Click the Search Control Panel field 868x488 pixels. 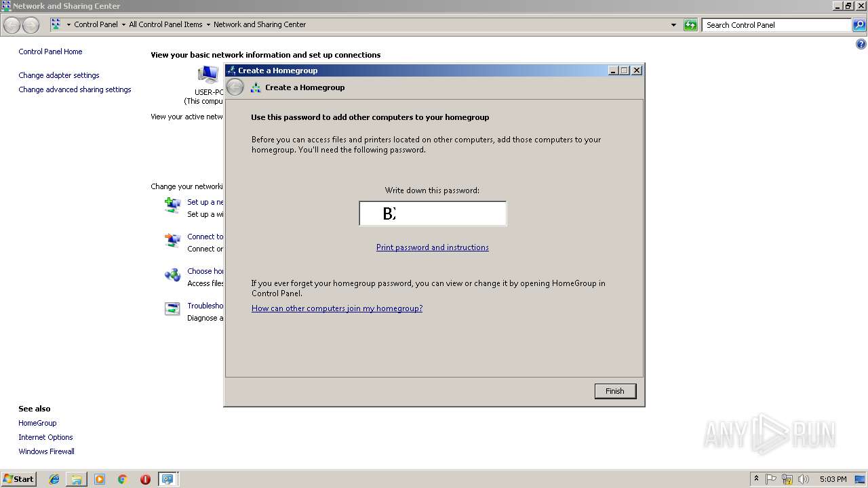pos(776,25)
